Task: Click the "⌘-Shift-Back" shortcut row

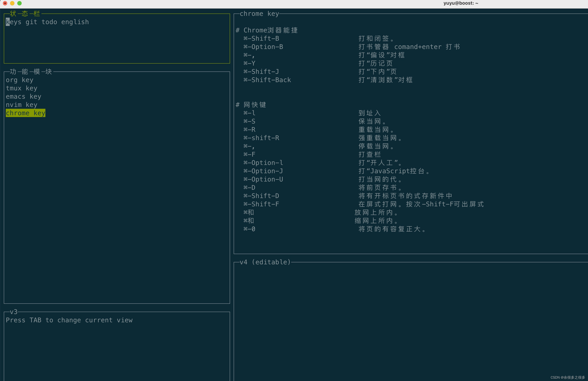Action: coord(328,80)
